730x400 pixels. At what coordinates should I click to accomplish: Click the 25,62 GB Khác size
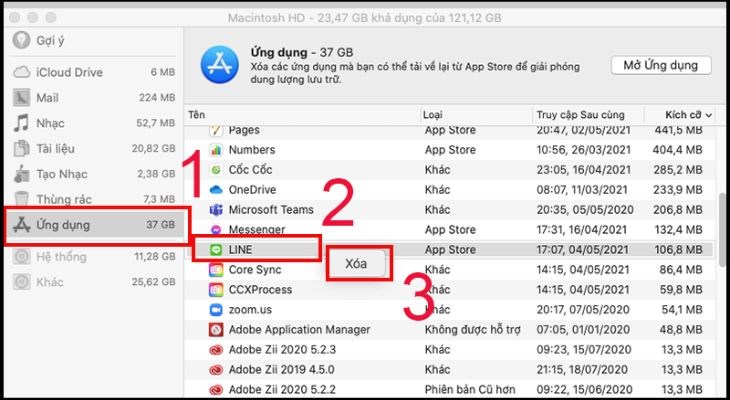click(153, 282)
